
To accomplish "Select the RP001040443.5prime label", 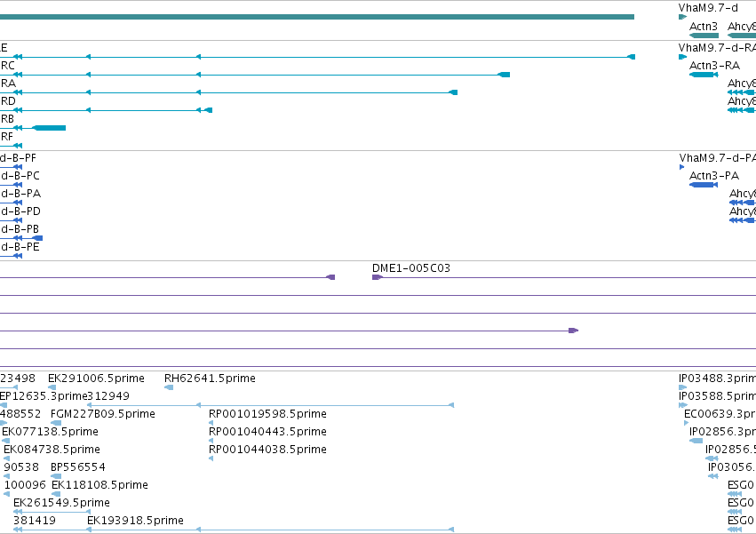I will (x=267, y=432).
